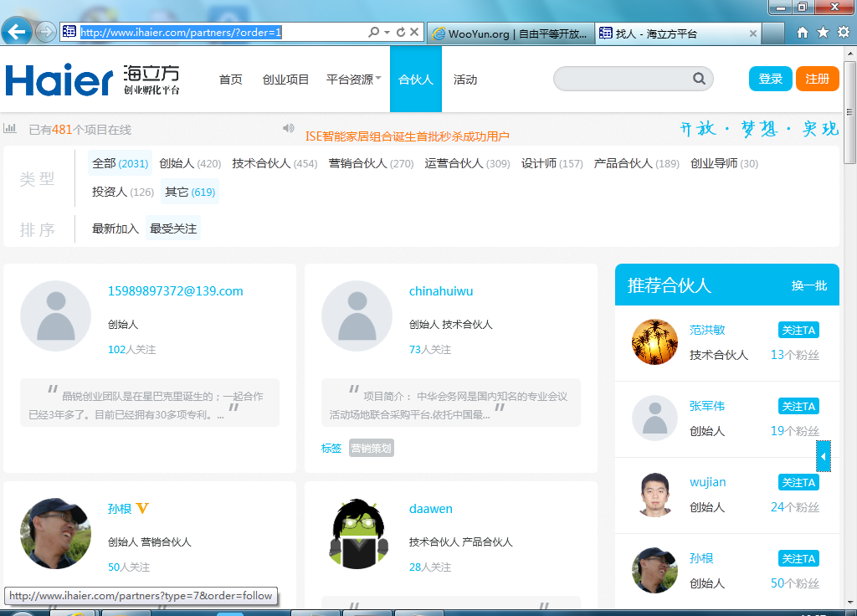Click the 营销策划 tag
Image resolution: width=857 pixels, height=616 pixels.
371,449
